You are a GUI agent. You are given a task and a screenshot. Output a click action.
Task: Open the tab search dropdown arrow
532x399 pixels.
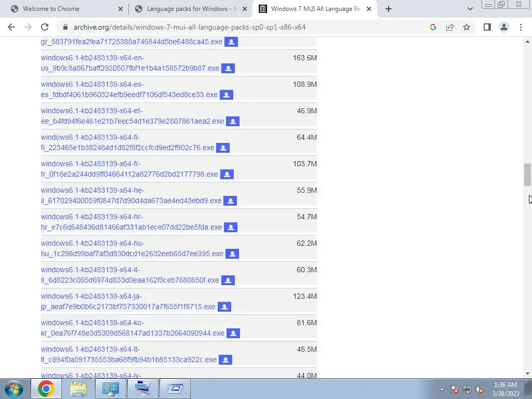(470, 9)
